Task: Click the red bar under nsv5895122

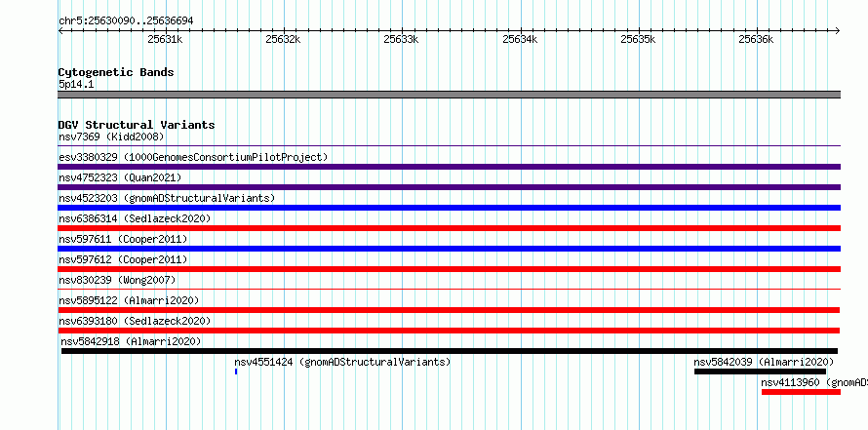Action: point(449,310)
